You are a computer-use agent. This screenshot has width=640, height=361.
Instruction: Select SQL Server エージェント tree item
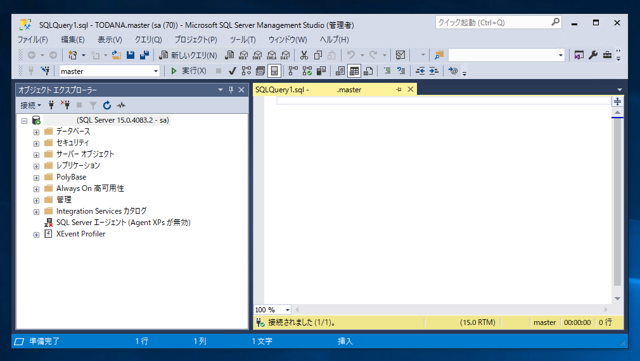coord(123,223)
